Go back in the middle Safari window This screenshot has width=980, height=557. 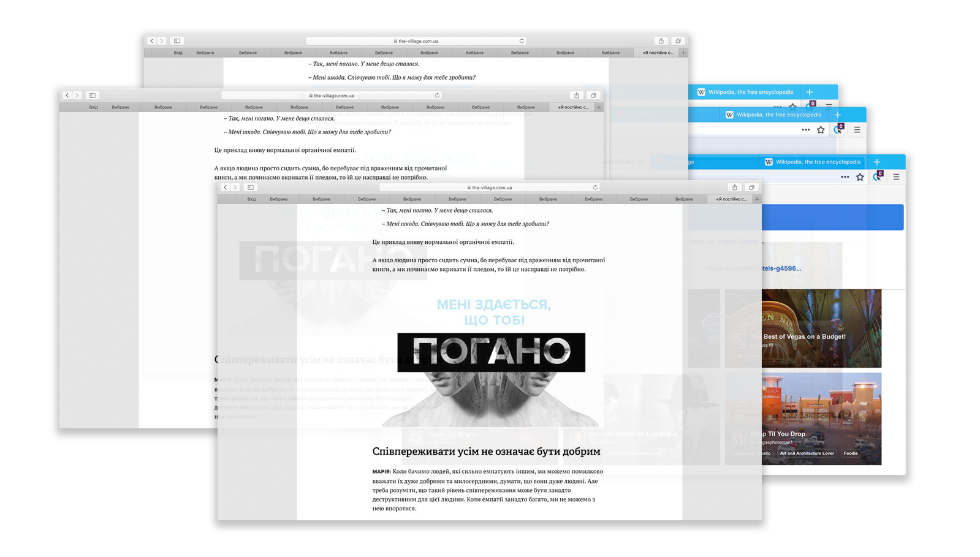67,96
